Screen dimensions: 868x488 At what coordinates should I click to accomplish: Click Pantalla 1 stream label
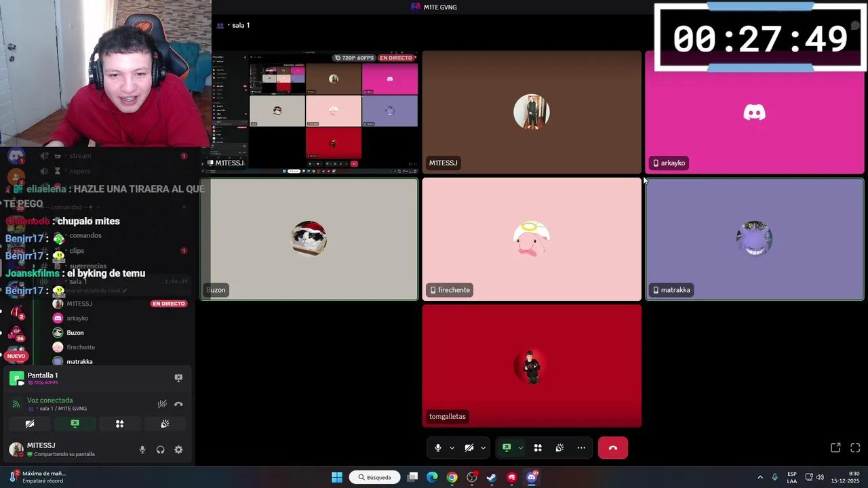pyautogui.click(x=42, y=375)
